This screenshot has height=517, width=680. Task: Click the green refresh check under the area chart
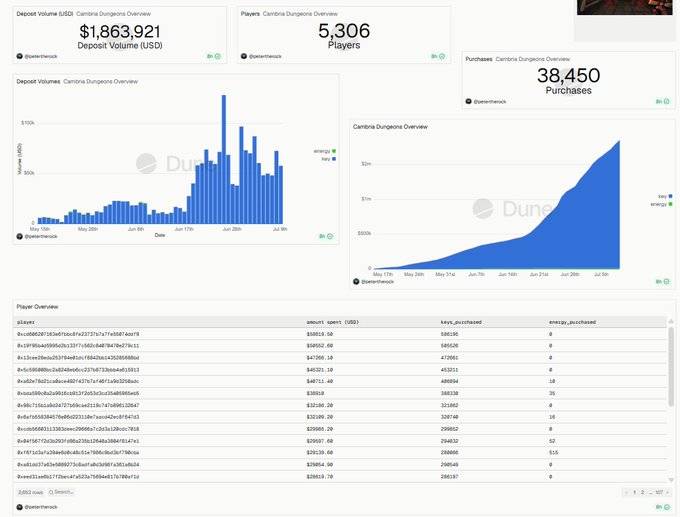point(667,281)
